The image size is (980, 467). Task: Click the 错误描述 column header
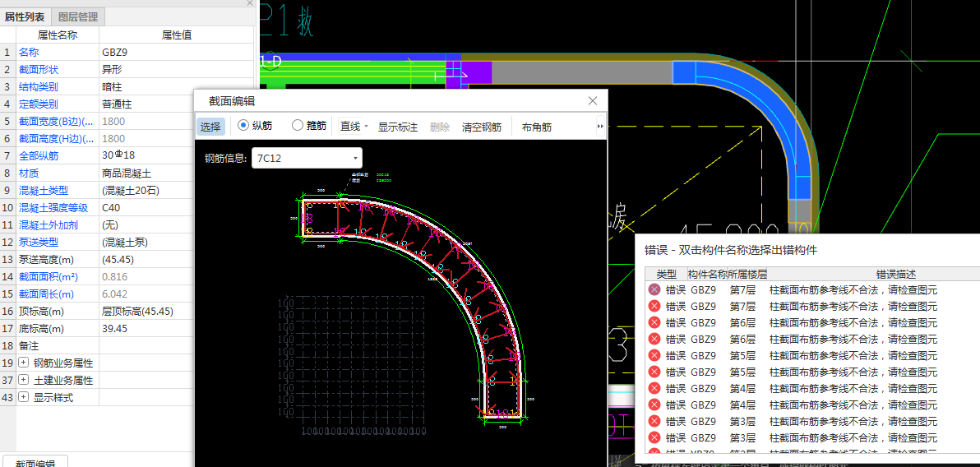[895, 274]
